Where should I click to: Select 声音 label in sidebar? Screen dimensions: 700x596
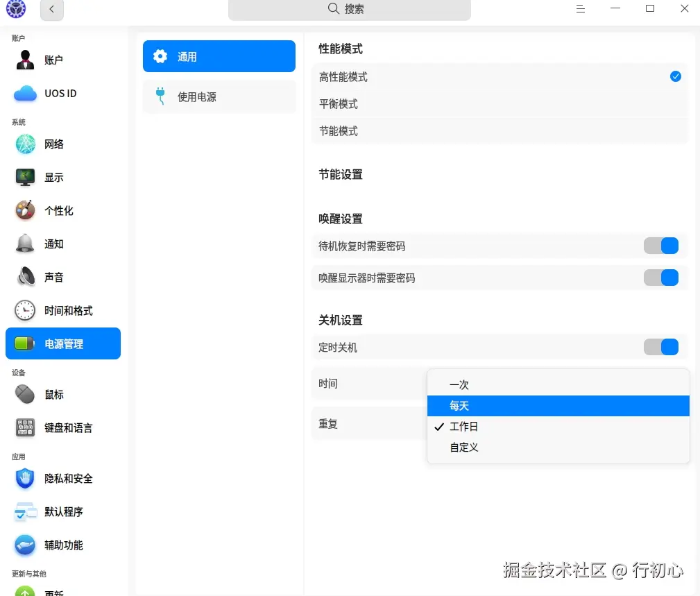pyautogui.click(x=54, y=278)
